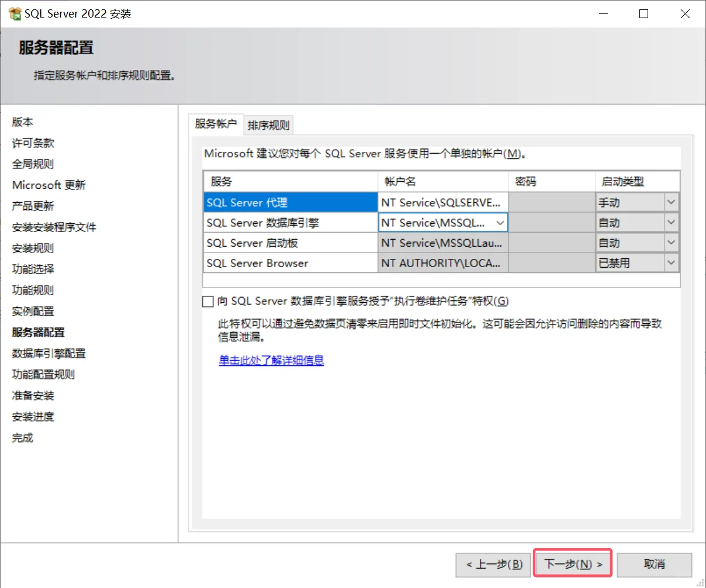Select the Microsoft 更新 step in the sidebar
Viewport: 706px width, 588px height.
pos(49,185)
